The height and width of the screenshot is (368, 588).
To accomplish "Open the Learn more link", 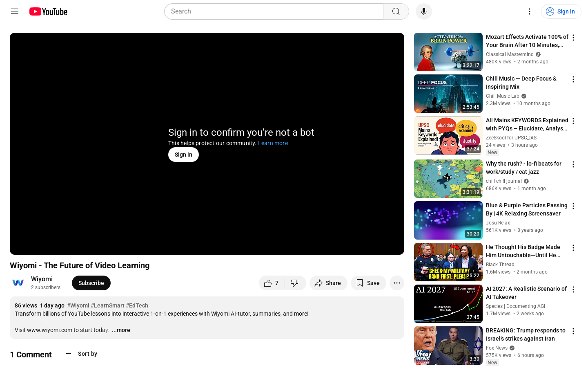I will [273, 143].
